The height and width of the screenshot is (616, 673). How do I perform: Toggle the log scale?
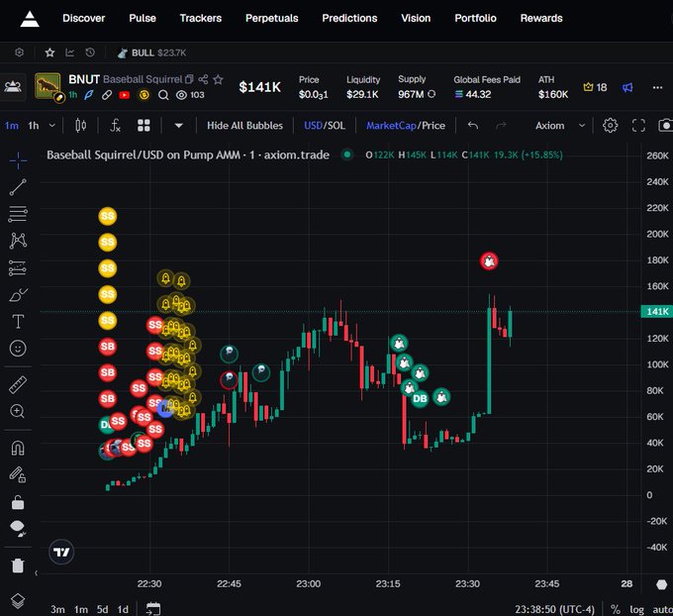coord(636,609)
